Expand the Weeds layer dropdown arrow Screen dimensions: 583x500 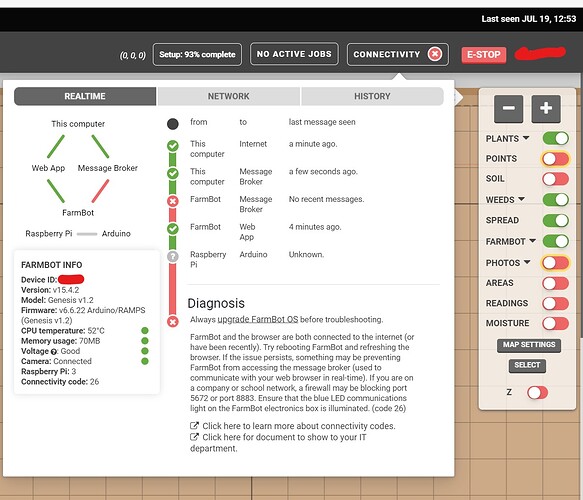tap(521, 199)
